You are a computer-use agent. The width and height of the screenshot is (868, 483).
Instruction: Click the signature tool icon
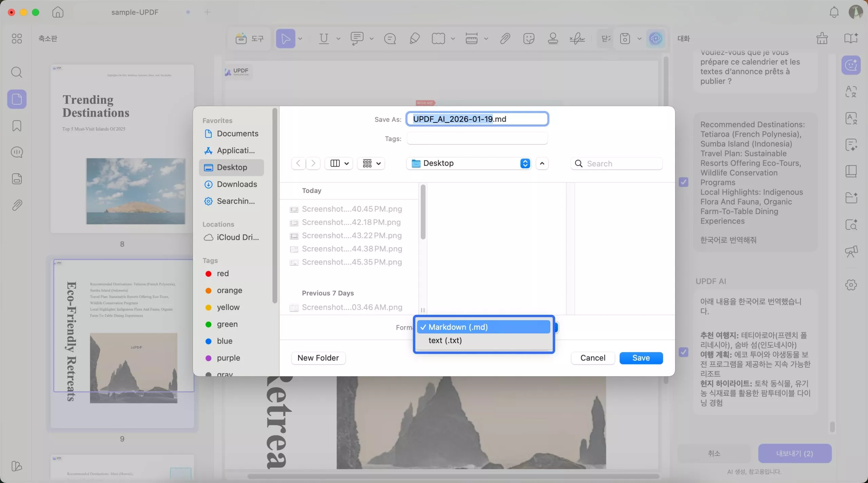pyautogui.click(x=577, y=39)
